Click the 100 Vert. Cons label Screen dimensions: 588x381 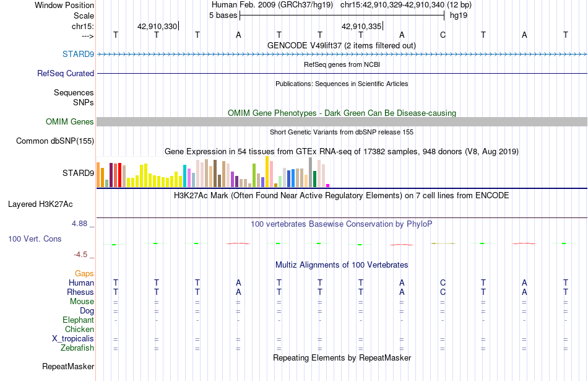point(35,239)
